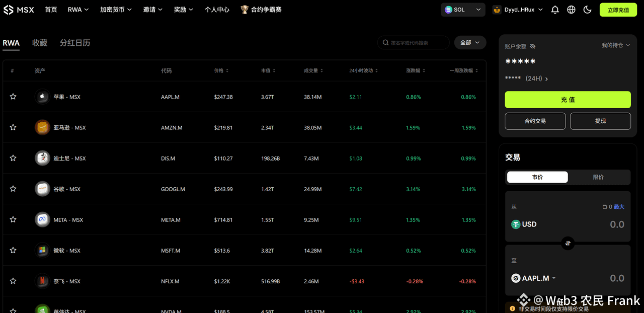
Task: Expand the 加密货币 nav dropdown
Action: 116,10
